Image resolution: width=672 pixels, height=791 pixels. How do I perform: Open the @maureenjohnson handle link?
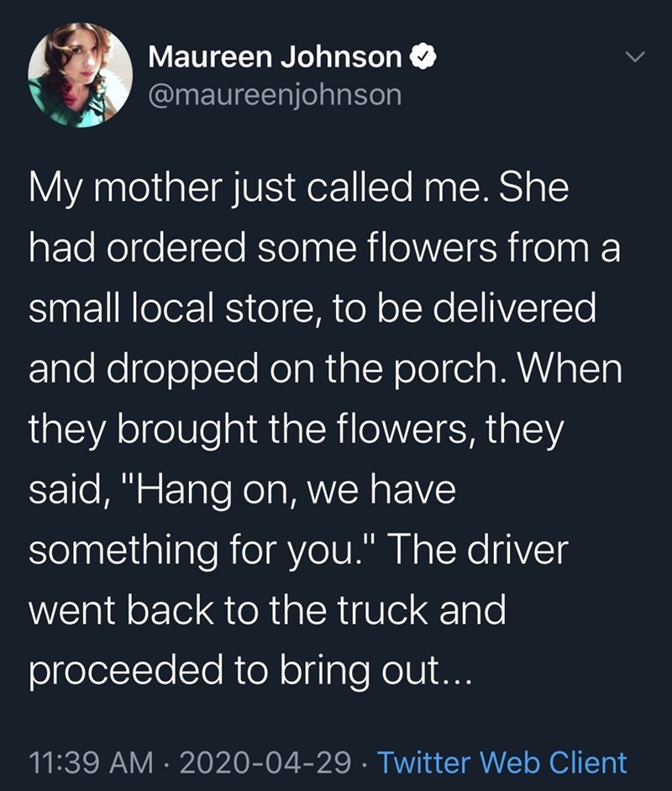[x=275, y=95]
